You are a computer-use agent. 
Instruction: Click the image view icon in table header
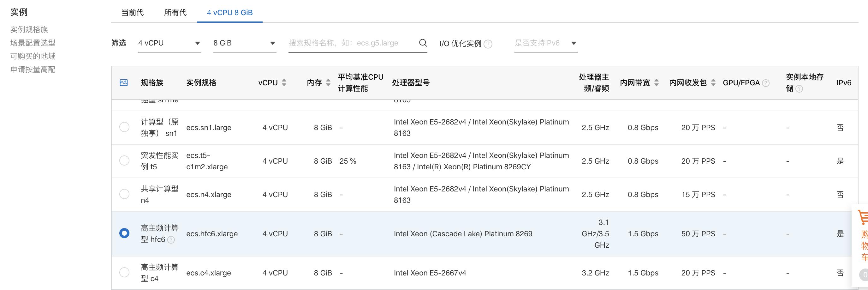coord(124,82)
